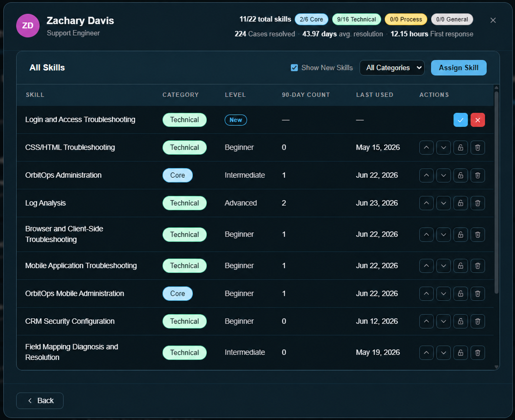This screenshot has width=515, height=420.
Task: Click the Advanced level text
Action: coord(241,203)
